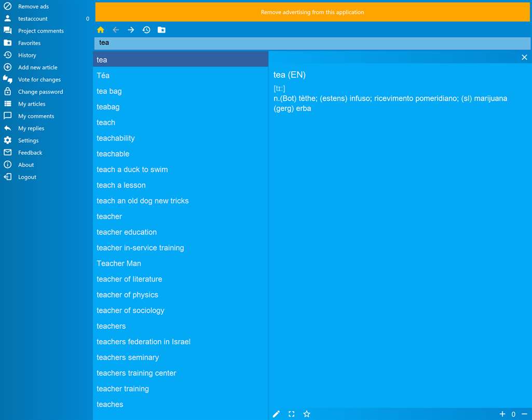
Task: Open search history toolbar clock icon
Action: point(146,30)
